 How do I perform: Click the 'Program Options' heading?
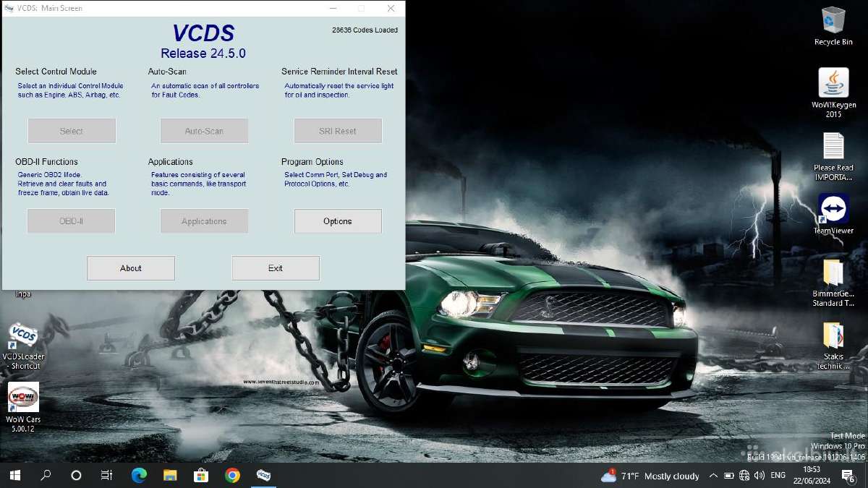pyautogui.click(x=312, y=162)
